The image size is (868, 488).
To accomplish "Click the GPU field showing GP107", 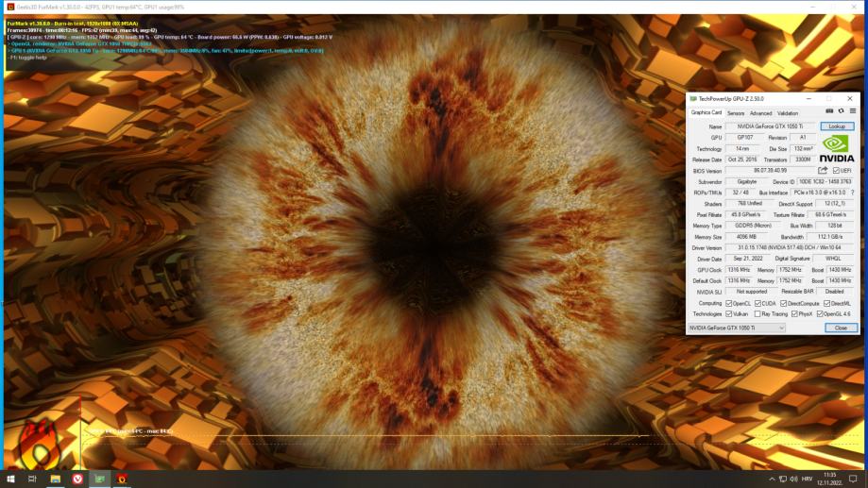I will point(744,138).
